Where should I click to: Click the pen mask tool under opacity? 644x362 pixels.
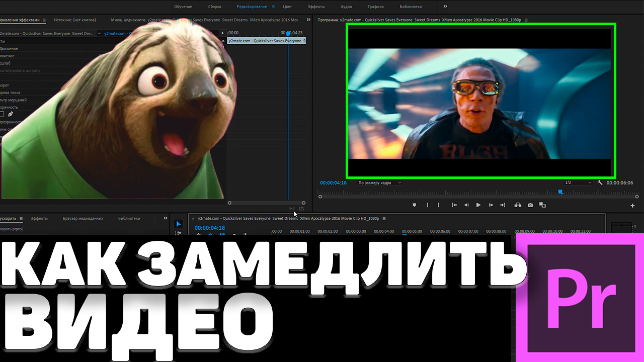(x=11, y=114)
